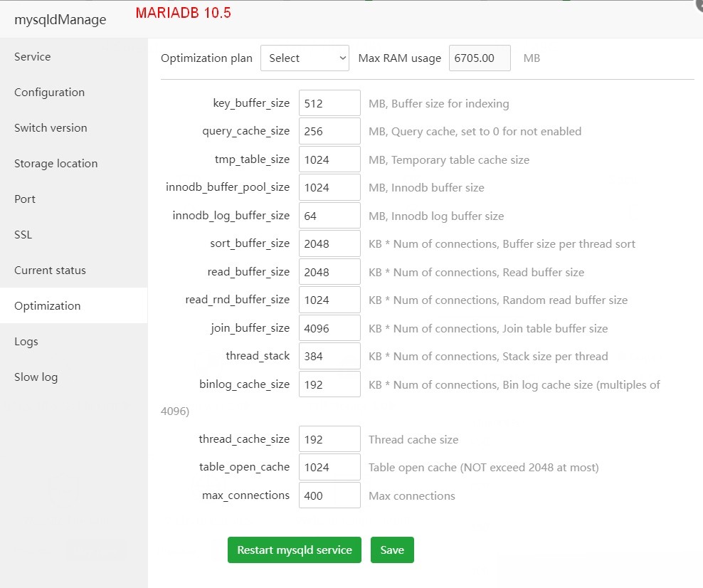Click 'Max connections' description text

411,495
